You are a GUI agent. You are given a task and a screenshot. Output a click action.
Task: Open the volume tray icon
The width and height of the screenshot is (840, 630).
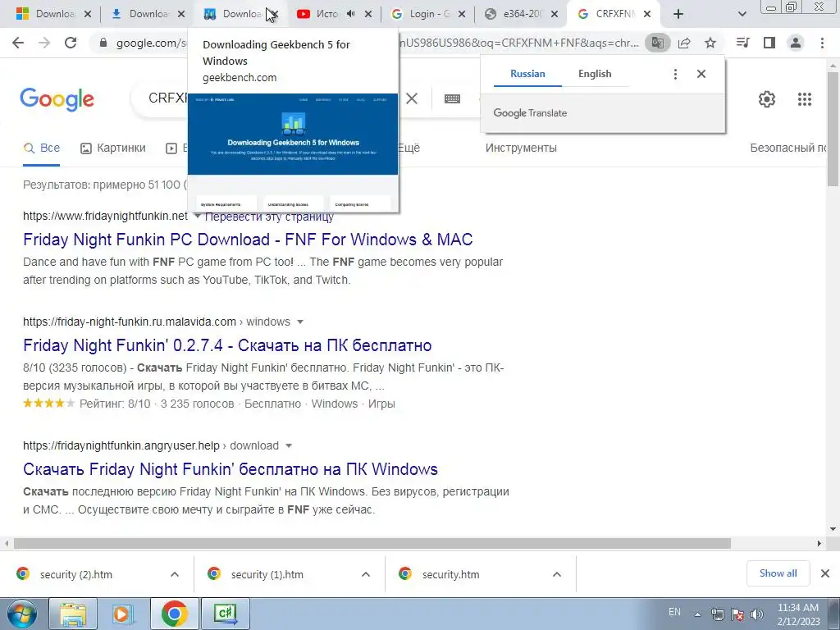pos(757,614)
